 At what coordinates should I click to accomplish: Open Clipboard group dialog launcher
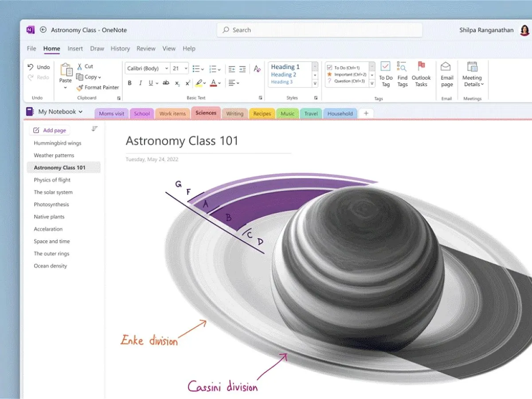click(x=118, y=98)
